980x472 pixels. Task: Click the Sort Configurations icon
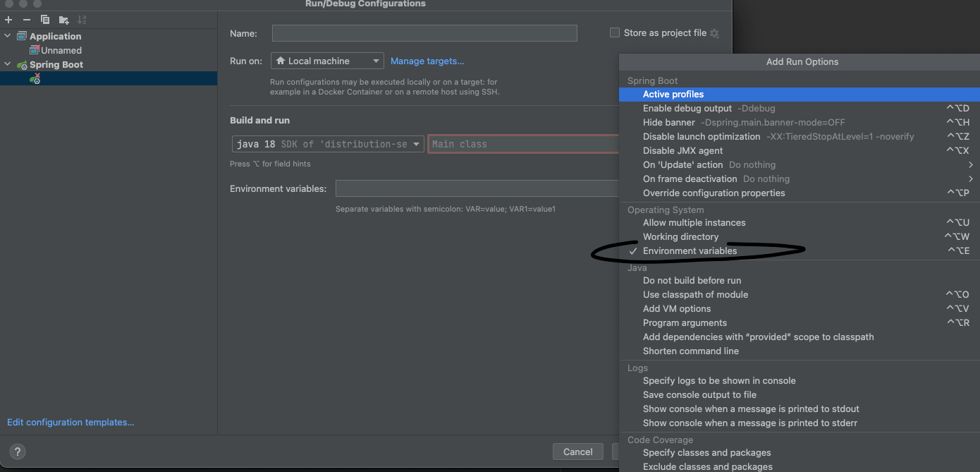coord(81,20)
